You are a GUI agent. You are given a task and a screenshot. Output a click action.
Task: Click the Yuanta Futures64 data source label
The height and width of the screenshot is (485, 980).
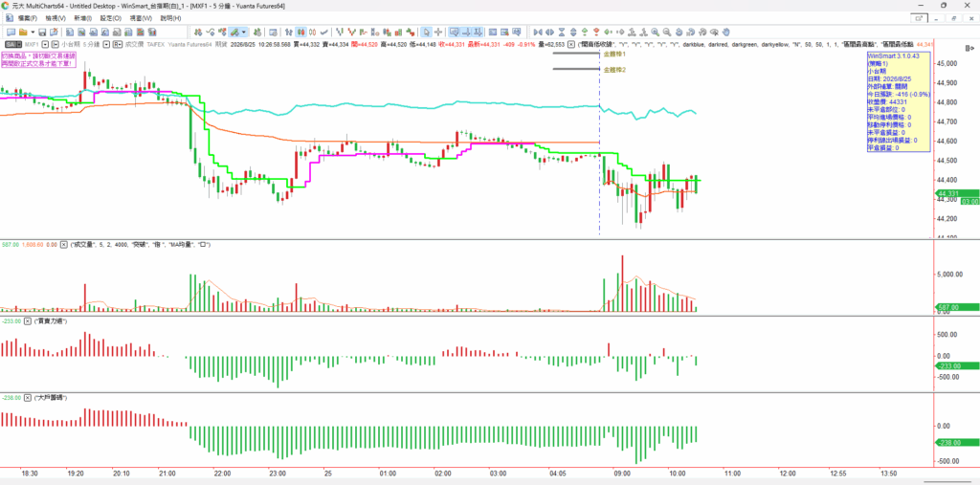(189, 44)
